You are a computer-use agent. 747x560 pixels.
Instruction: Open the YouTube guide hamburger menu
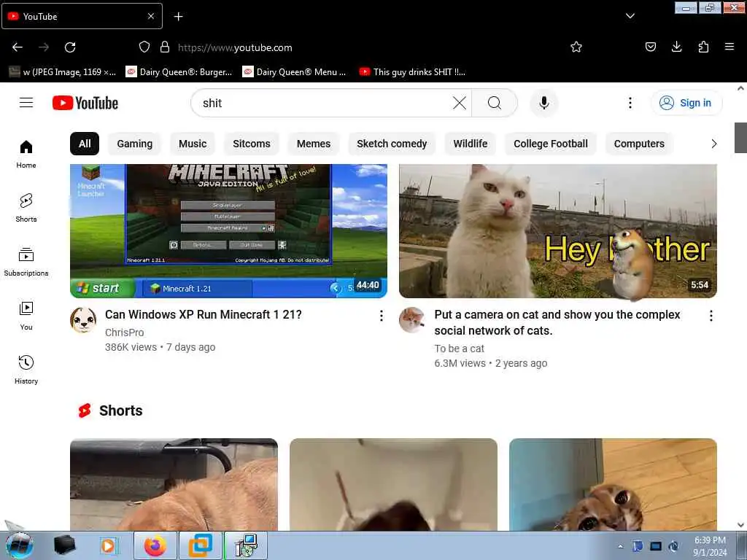(x=26, y=103)
